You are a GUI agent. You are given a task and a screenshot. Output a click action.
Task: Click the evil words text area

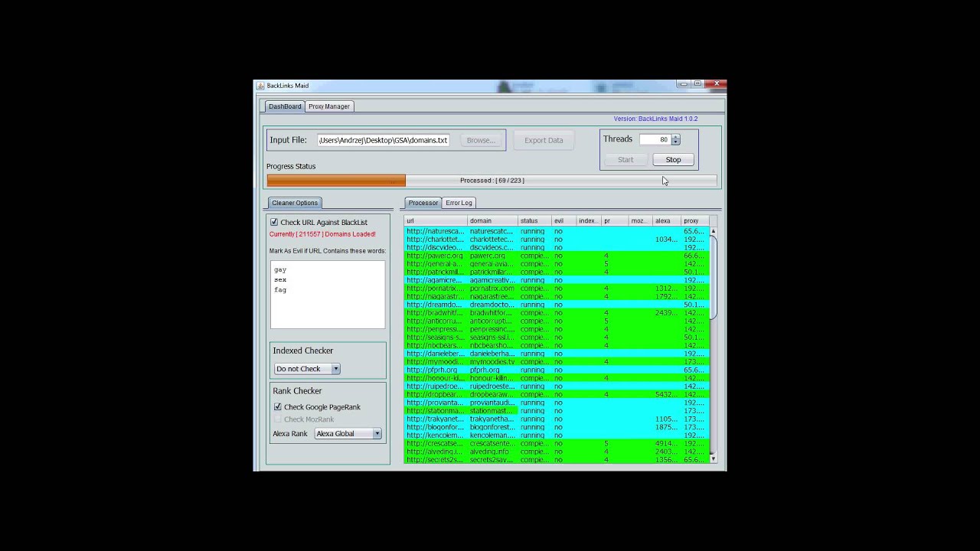pos(328,295)
